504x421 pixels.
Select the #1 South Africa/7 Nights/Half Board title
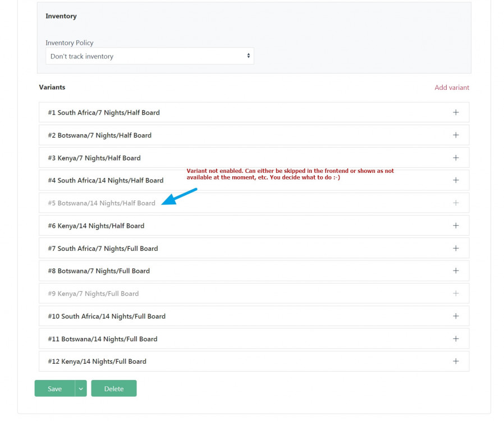pos(104,112)
